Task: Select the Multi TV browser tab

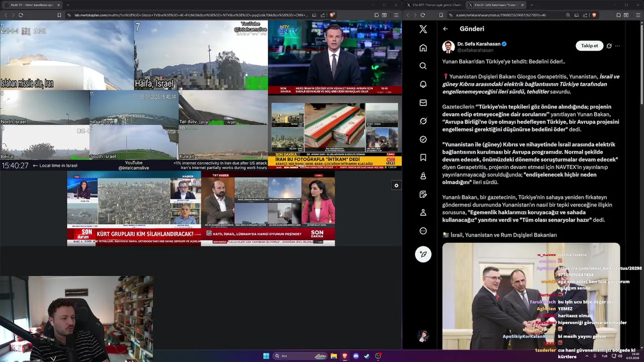Action: click(x=31, y=5)
